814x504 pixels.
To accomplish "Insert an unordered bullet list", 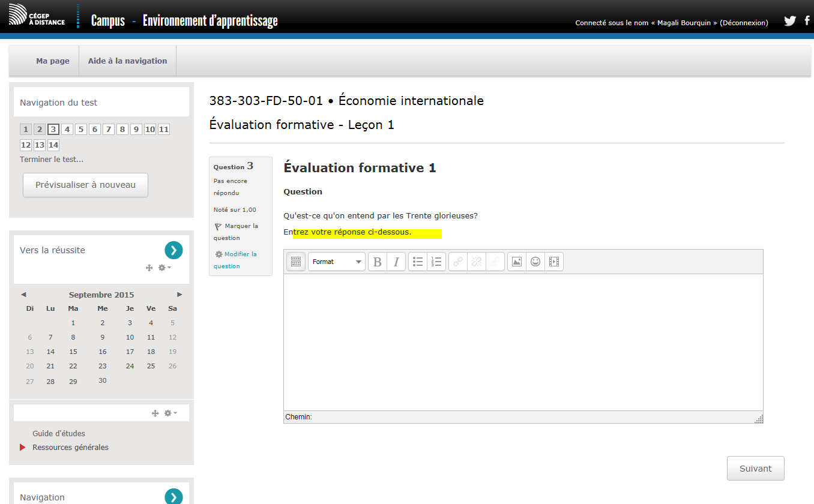I will point(418,262).
